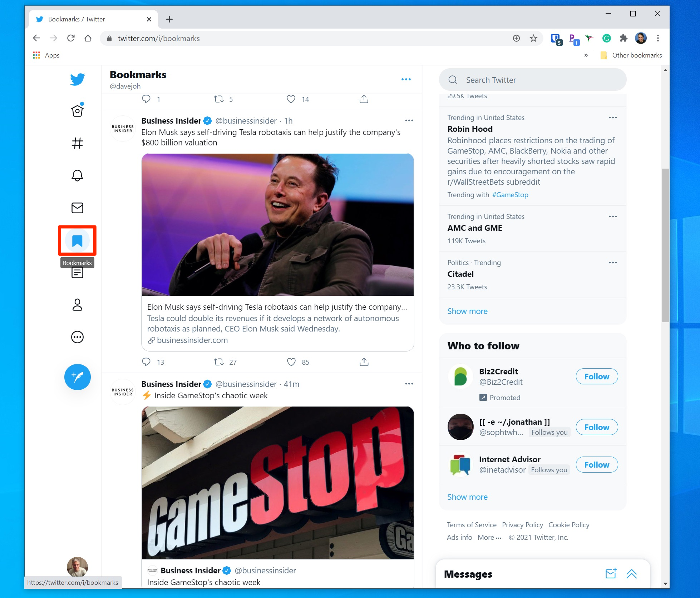Open Robin Hood trending topic
Screen dimensions: 700x598
[470, 129]
